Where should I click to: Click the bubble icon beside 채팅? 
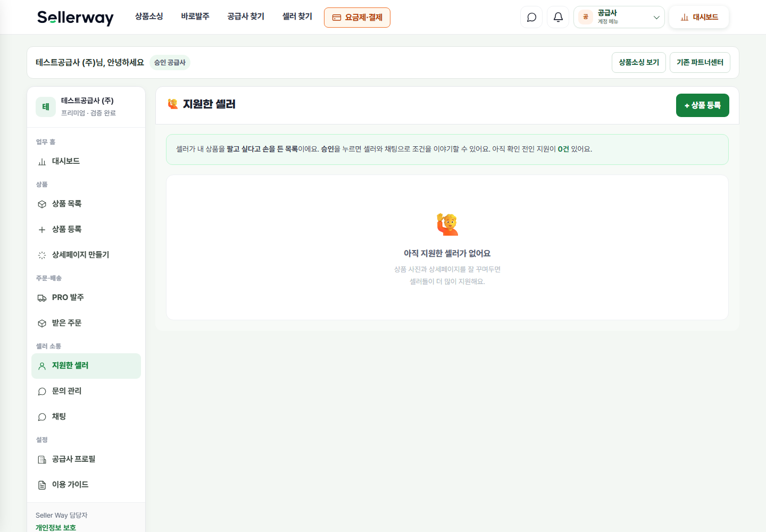coord(42,417)
